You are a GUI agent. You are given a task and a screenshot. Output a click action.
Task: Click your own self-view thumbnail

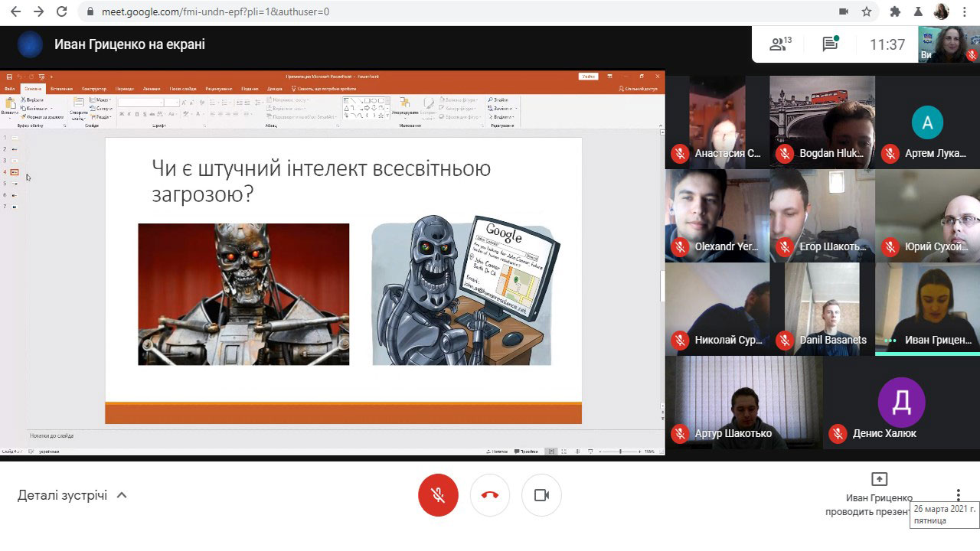point(949,44)
